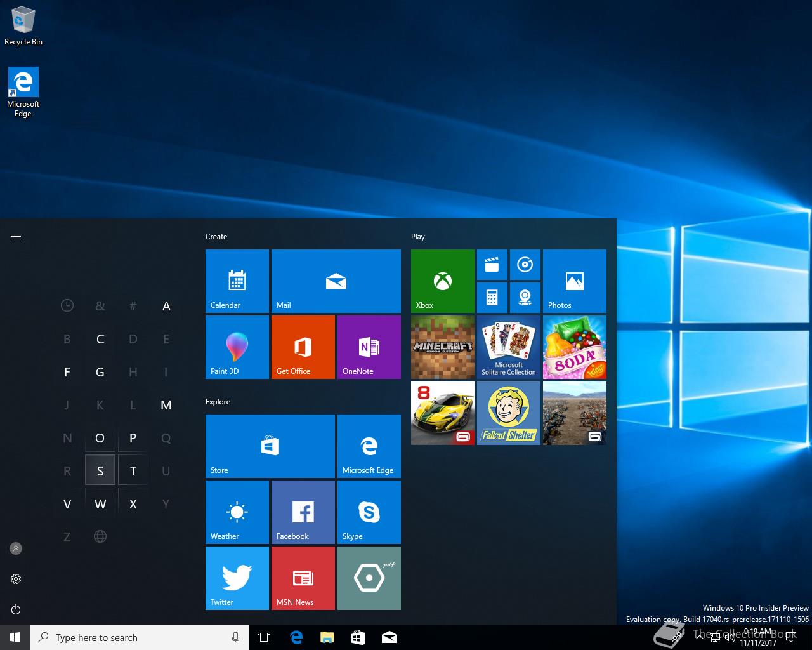Open the Groove Music small tile
The image size is (812, 650).
525,265
